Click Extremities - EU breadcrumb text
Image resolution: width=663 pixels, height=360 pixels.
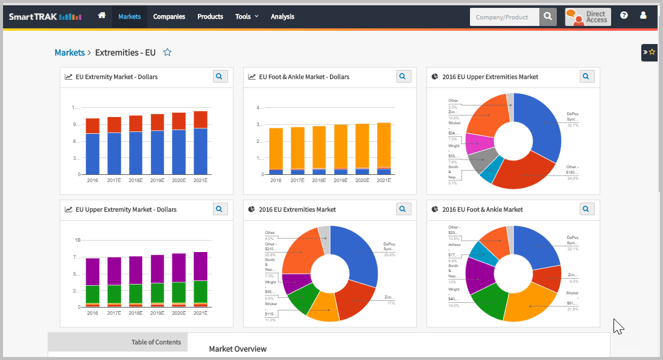point(125,52)
